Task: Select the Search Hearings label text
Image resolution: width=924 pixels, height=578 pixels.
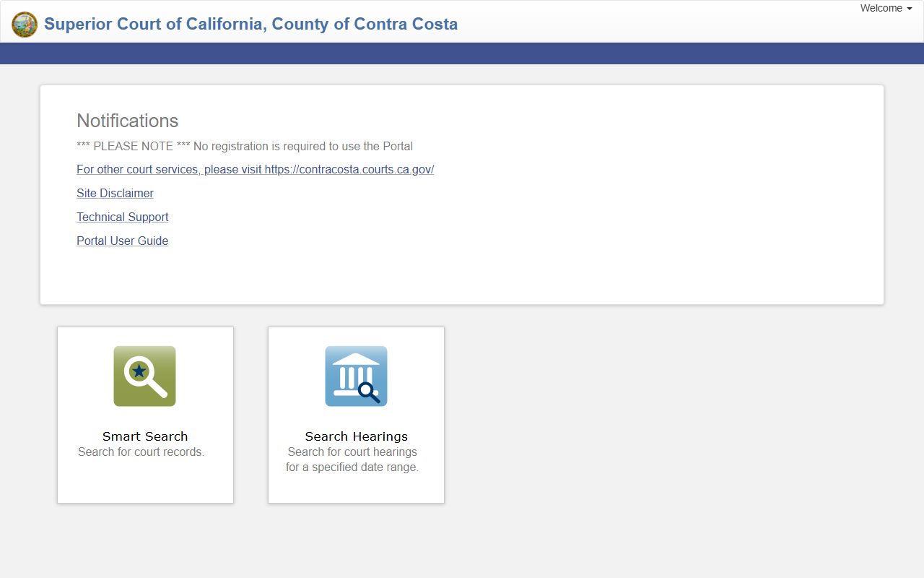Action: point(356,436)
